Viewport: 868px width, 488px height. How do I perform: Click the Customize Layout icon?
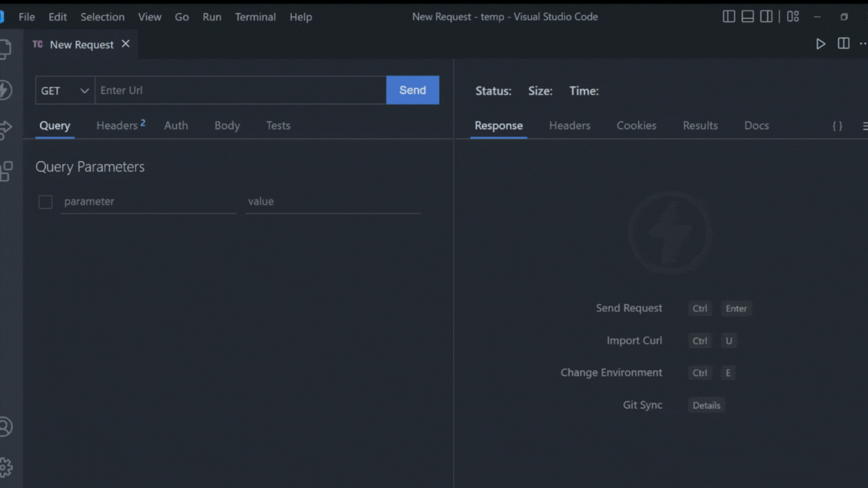tap(793, 17)
